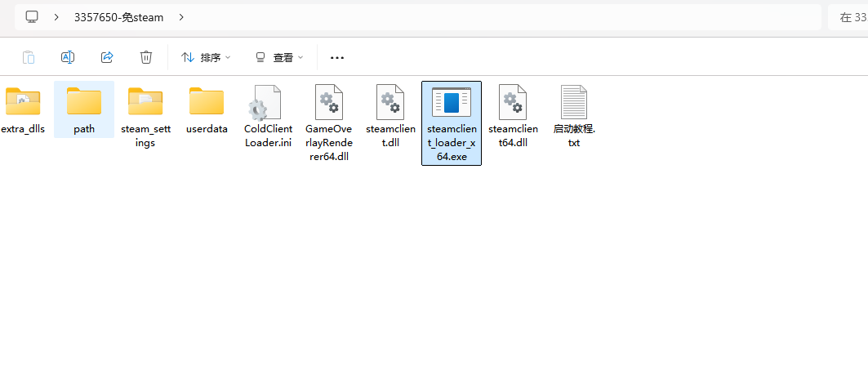Expand chevron after 3357650-免steam breadcrumb

click(x=181, y=17)
